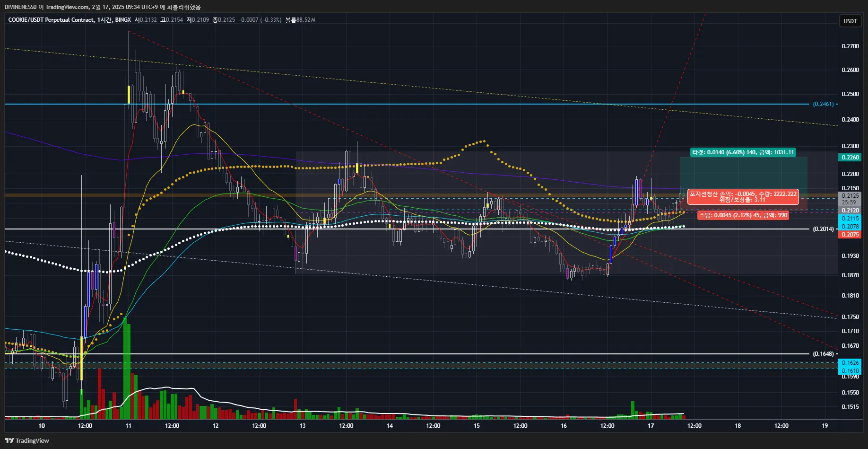Click the (0.1648) horizontal line label
The image size is (868, 449).
pyautogui.click(x=823, y=354)
